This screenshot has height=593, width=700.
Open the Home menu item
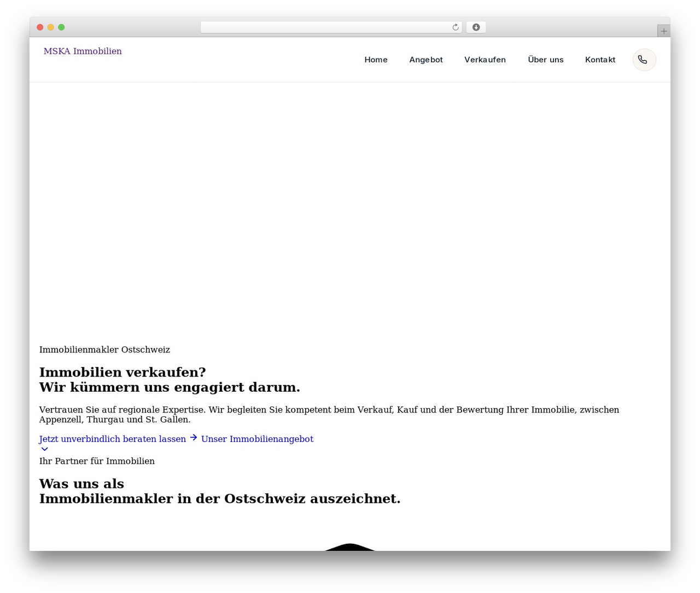376,60
